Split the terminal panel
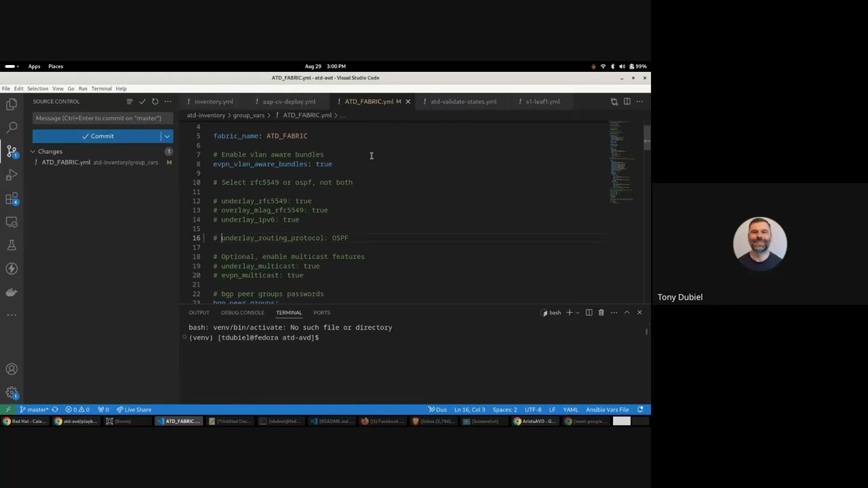Image resolution: width=868 pixels, height=488 pixels. coord(589,312)
